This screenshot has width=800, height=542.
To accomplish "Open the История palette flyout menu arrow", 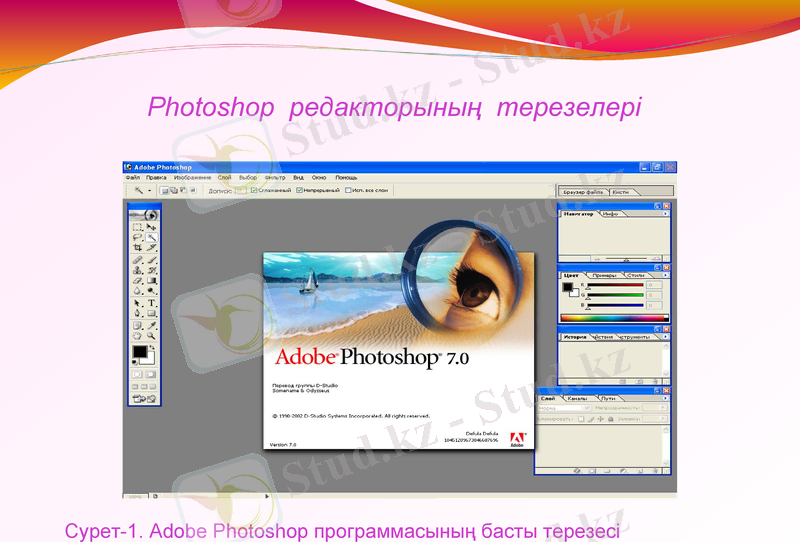I will click(665, 337).
